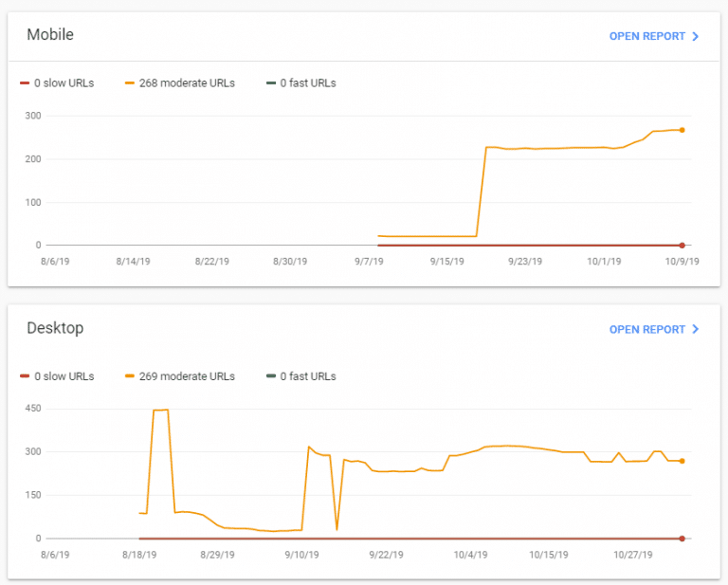This screenshot has width=728, height=585.
Task: Click the chevron arrow beside Mobile's OPEN REPORT
Action: 696,36
